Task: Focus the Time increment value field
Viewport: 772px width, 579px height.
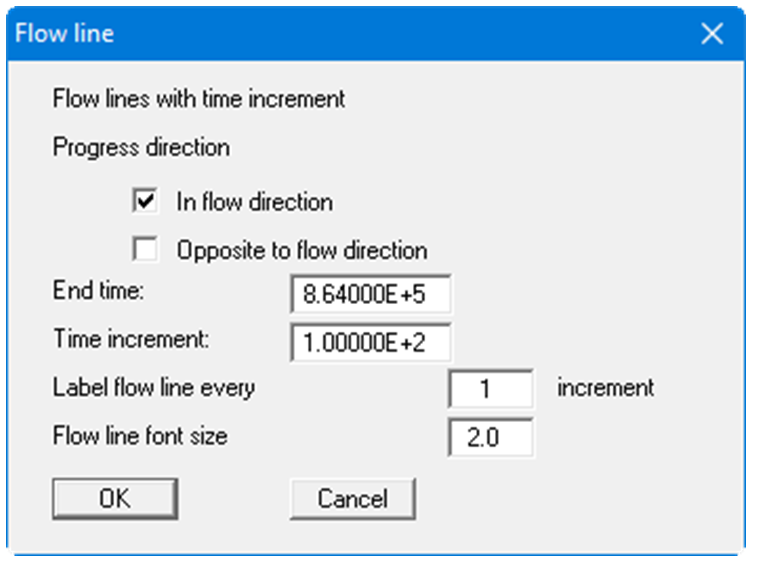Action: (x=370, y=342)
